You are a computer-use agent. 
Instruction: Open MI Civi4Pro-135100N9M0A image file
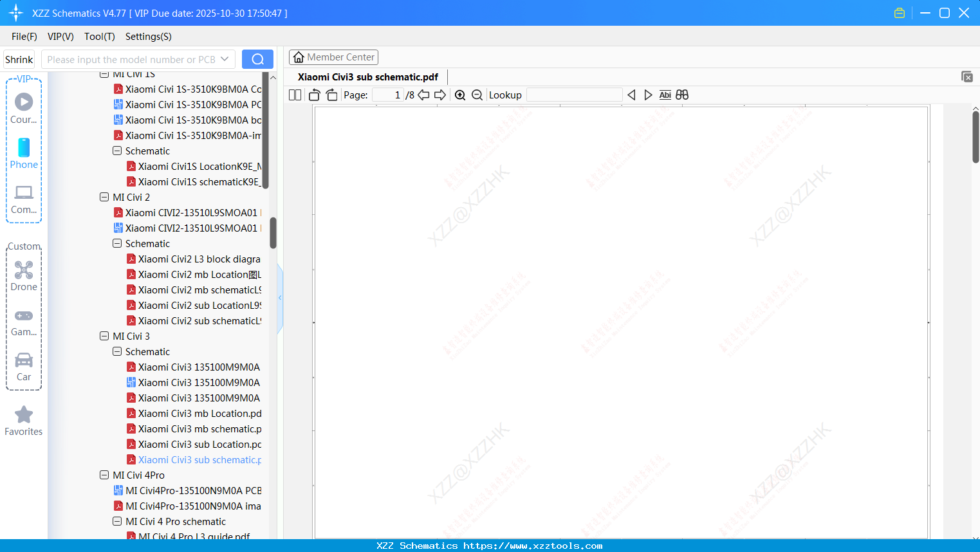[x=187, y=506]
